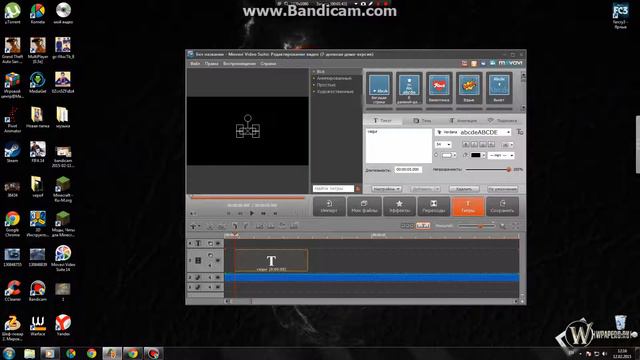The image size is (640, 360).
Task: Click the fit-to-window icon on timeline toolbar
Action: tap(515, 226)
